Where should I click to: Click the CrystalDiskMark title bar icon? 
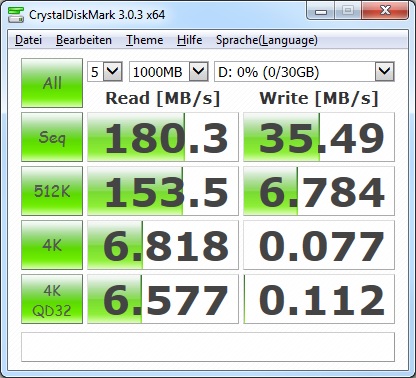point(16,14)
